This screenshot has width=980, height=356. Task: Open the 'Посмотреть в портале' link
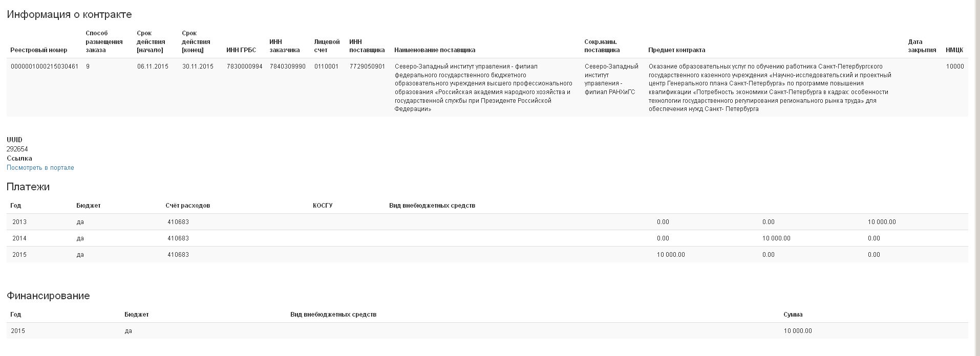[x=40, y=168]
